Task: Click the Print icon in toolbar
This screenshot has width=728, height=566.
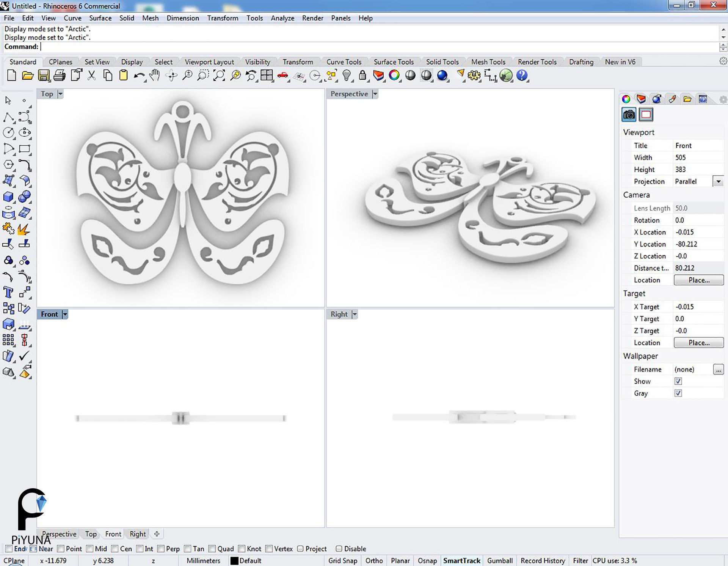Action: [59, 75]
